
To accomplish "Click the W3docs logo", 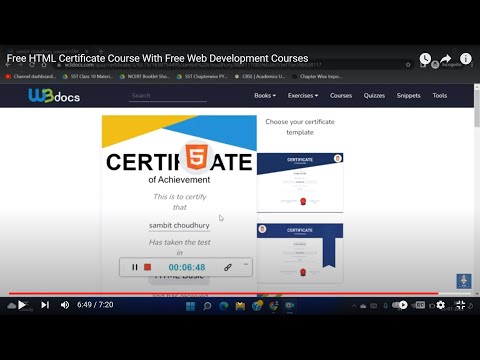I will (54, 96).
